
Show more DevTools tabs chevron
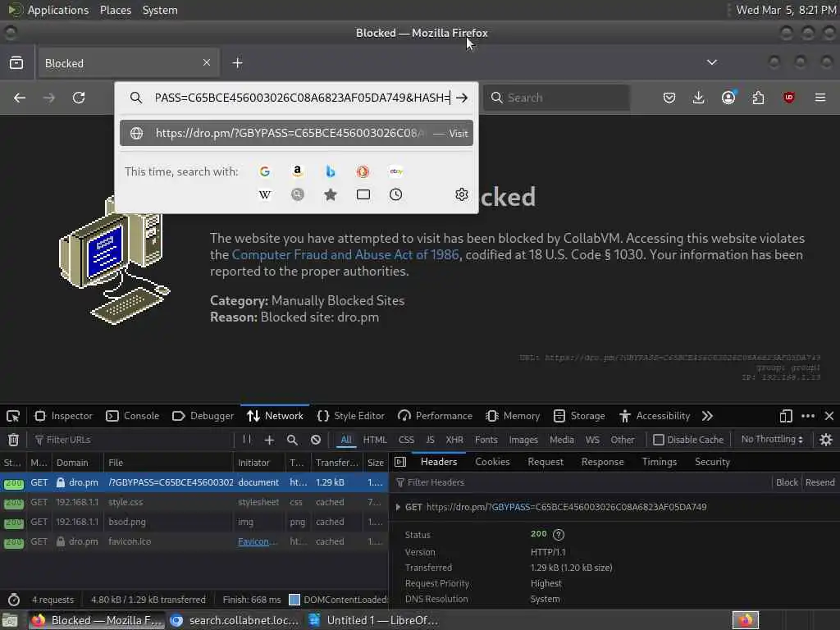click(x=707, y=416)
